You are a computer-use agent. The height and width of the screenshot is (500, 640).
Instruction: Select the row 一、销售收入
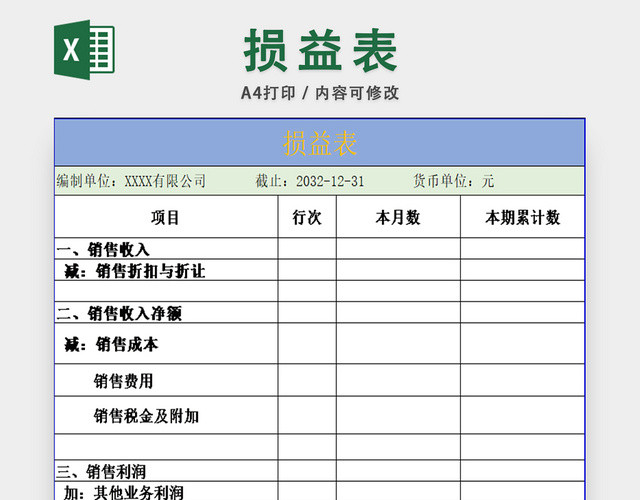click(320, 249)
